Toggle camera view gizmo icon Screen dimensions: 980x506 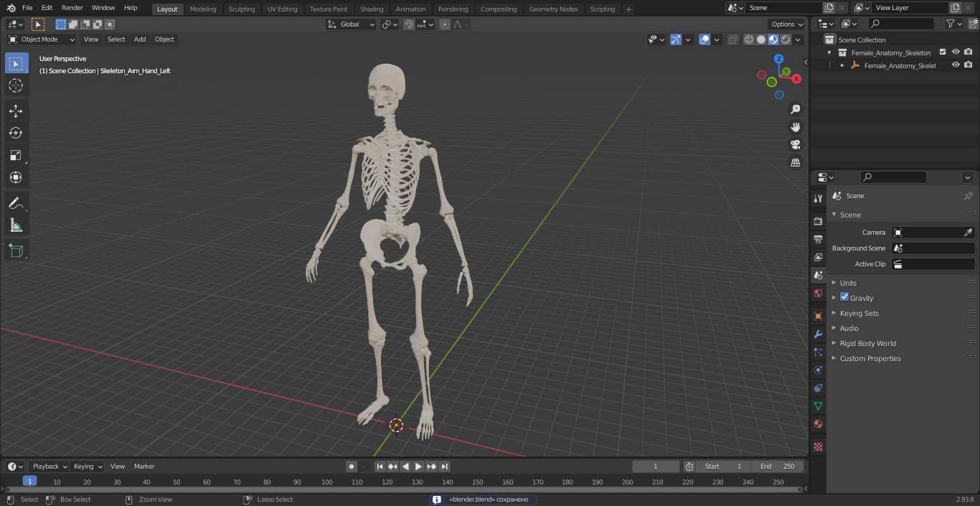tap(796, 145)
